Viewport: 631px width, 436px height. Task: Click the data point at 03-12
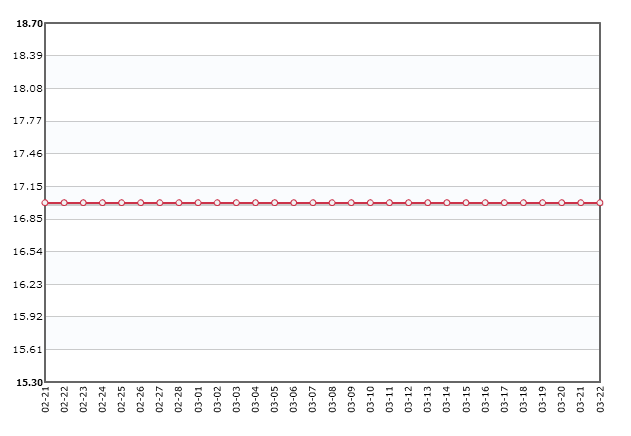coord(408,203)
